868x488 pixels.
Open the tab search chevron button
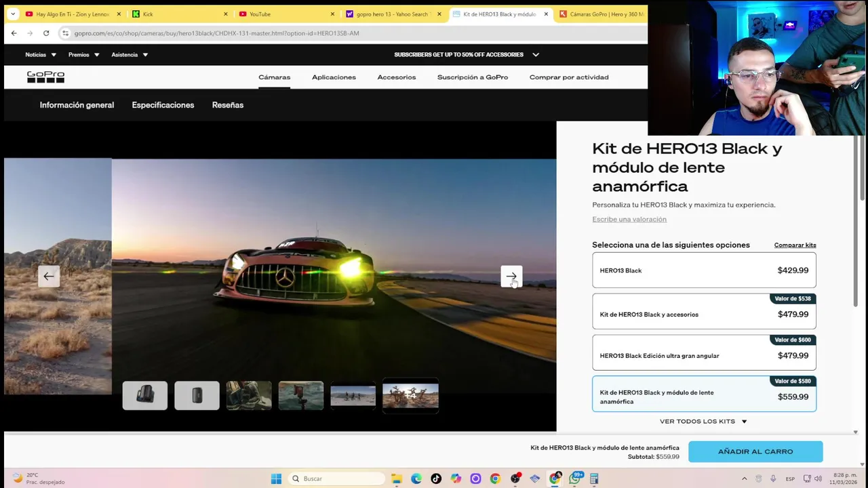(13, 14)
